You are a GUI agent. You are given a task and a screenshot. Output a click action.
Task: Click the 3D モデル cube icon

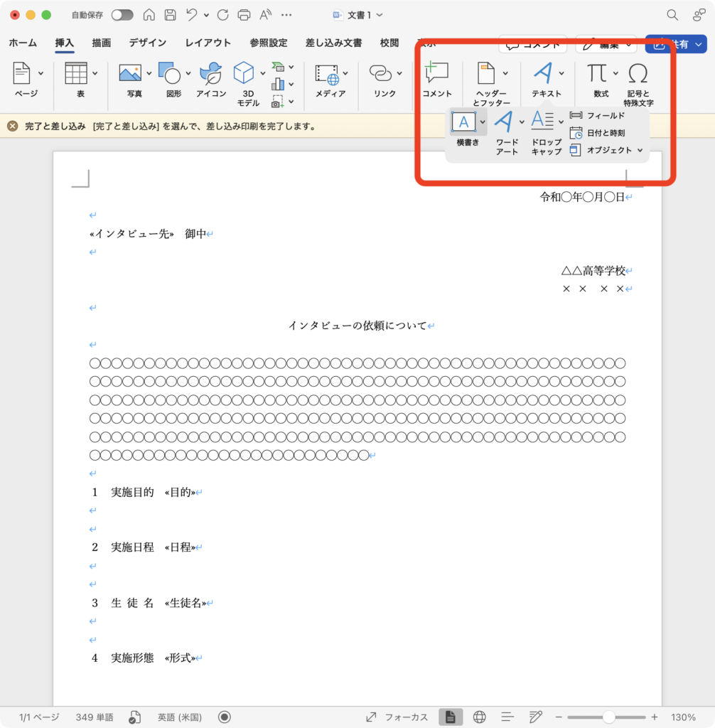pyautogui.click(x=244, y=73)
